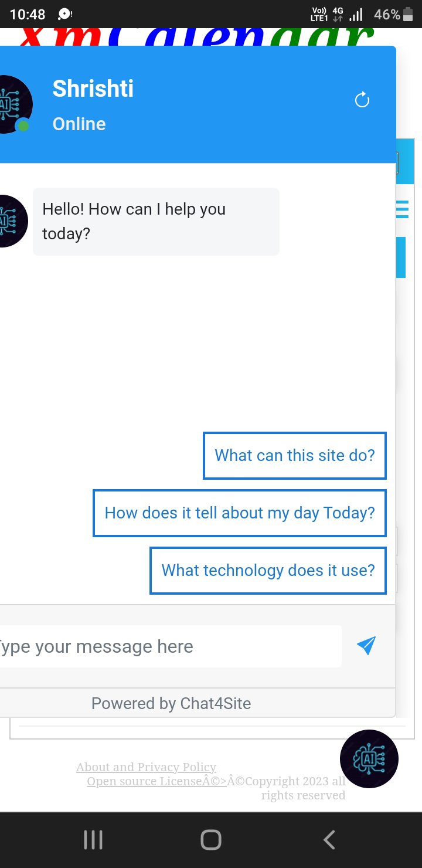The width and height of the screenshot is (422, 868).
Task: Click the chat reset refresh icon
Action: point(362,100)
